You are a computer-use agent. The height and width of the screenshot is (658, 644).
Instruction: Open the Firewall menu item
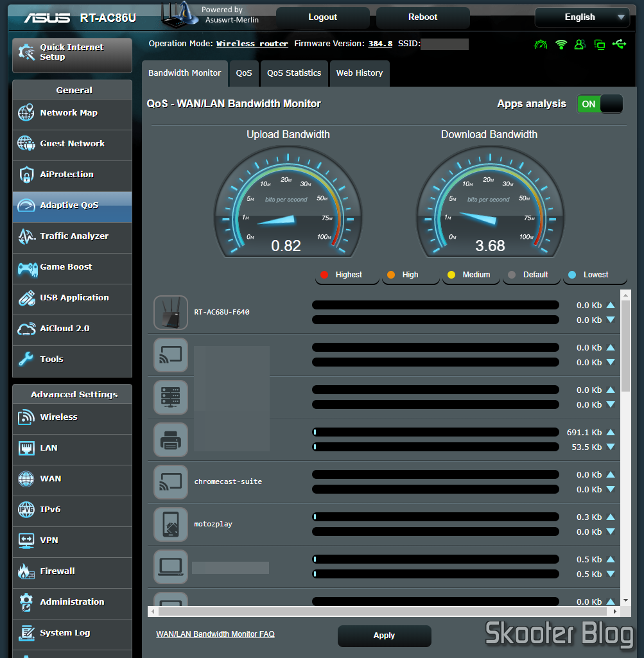click(72, 571)
